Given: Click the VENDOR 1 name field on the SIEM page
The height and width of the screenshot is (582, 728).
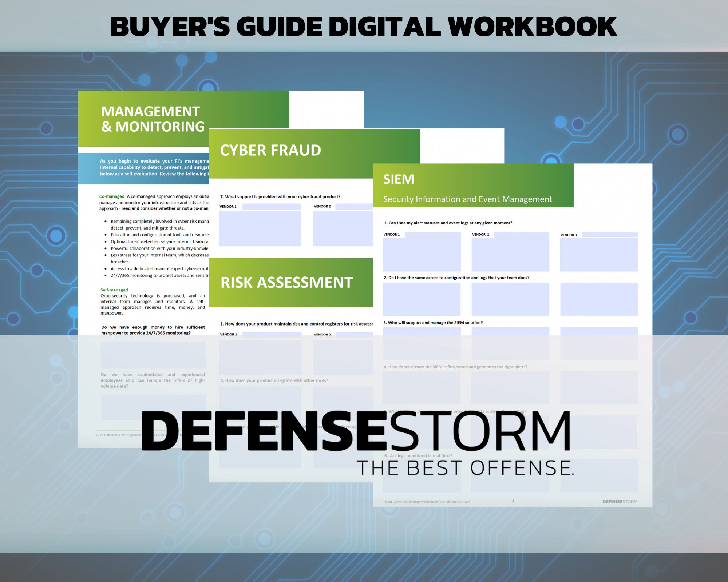Looking at the screenshot, I should [433, 235].
